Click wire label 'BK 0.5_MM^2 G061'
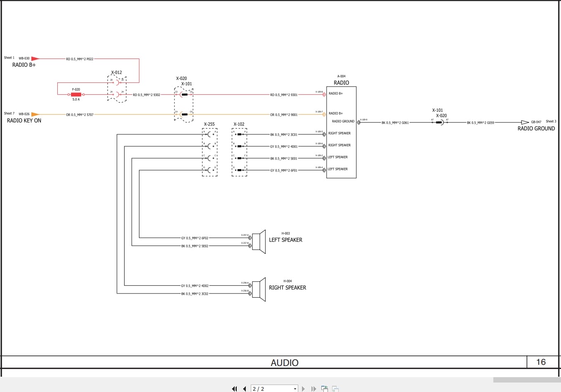Screen dimensions: 561x392 coord(395,123)
